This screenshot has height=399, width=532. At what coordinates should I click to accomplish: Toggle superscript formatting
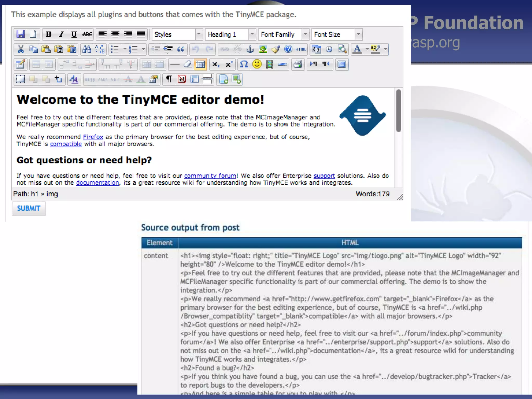tap(229, 64)
